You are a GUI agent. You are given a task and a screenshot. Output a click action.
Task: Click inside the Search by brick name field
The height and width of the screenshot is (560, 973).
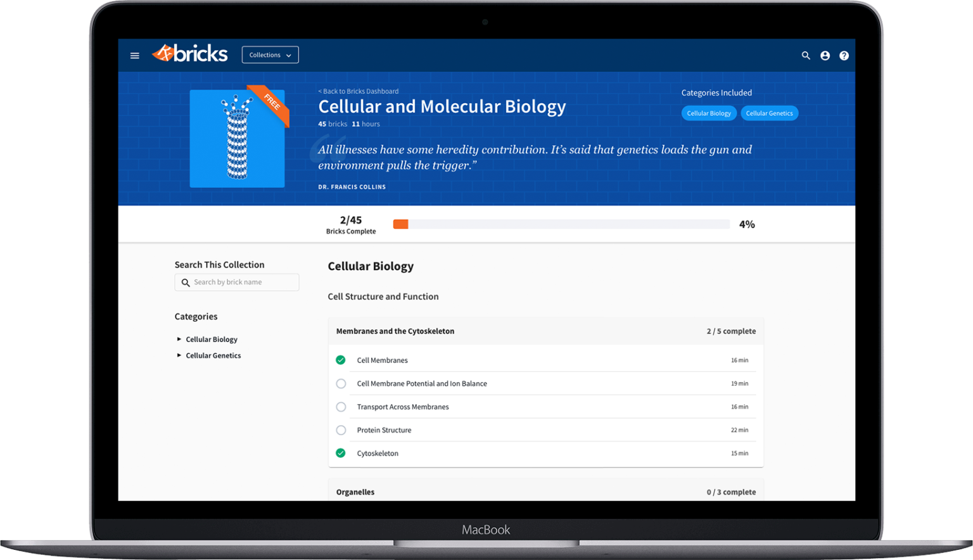click(x=241, y=282)
